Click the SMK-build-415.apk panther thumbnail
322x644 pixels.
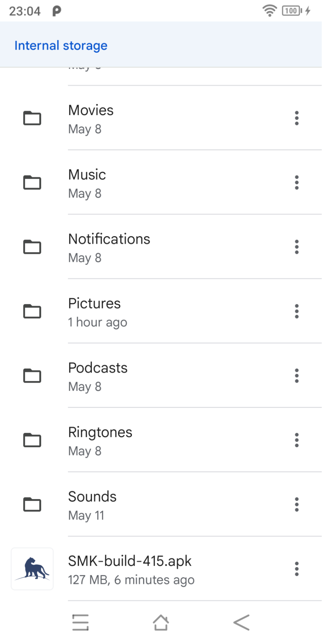[x=32, y=569]
